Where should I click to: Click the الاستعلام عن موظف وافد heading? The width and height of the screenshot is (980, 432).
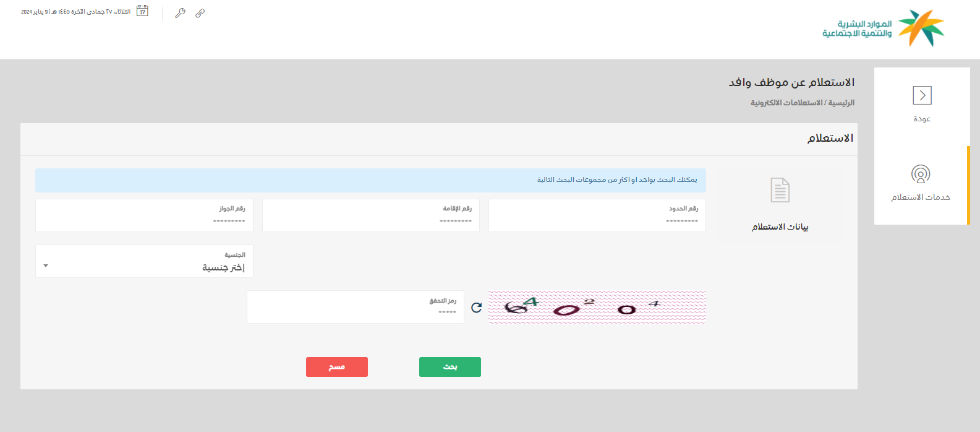pyautogui.click(x=791, y=82)
